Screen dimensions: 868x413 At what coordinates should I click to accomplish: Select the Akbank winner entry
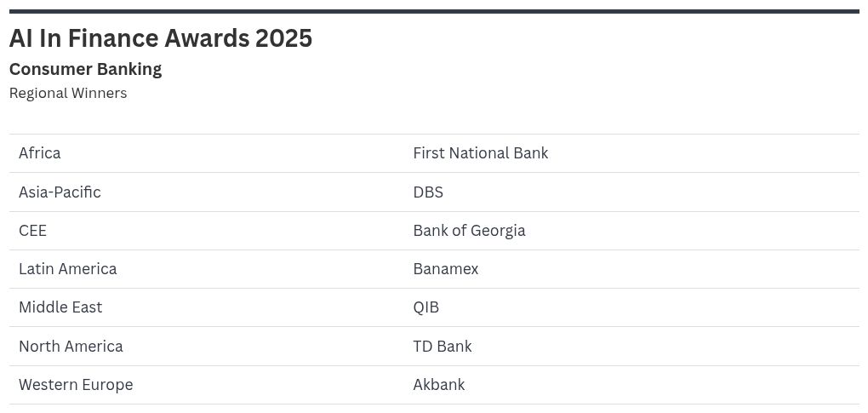[x=438, y=385]
